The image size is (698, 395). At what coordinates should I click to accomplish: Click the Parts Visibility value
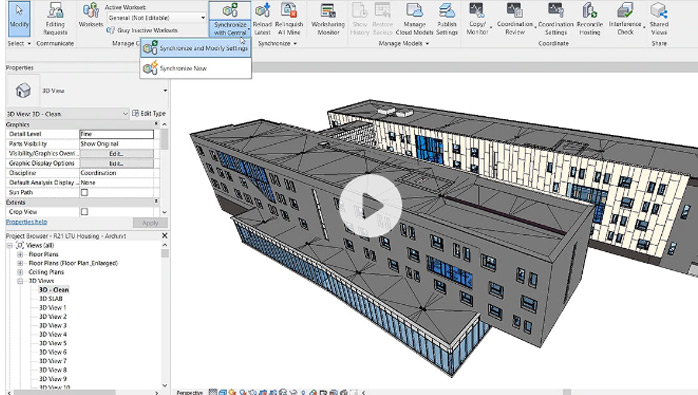117,144
